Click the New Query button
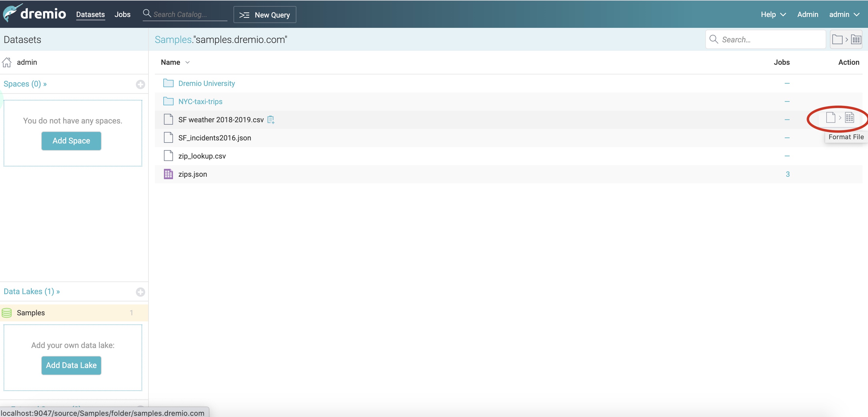This screenshot has width=868, height=417. click(x=265, y=15)
